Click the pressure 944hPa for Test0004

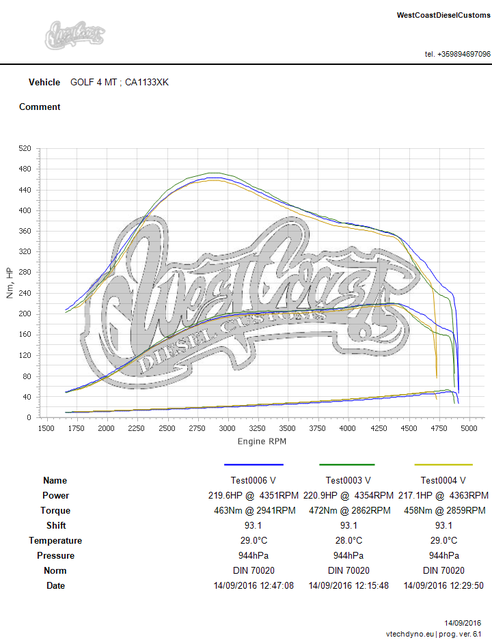tap(444, 556)
